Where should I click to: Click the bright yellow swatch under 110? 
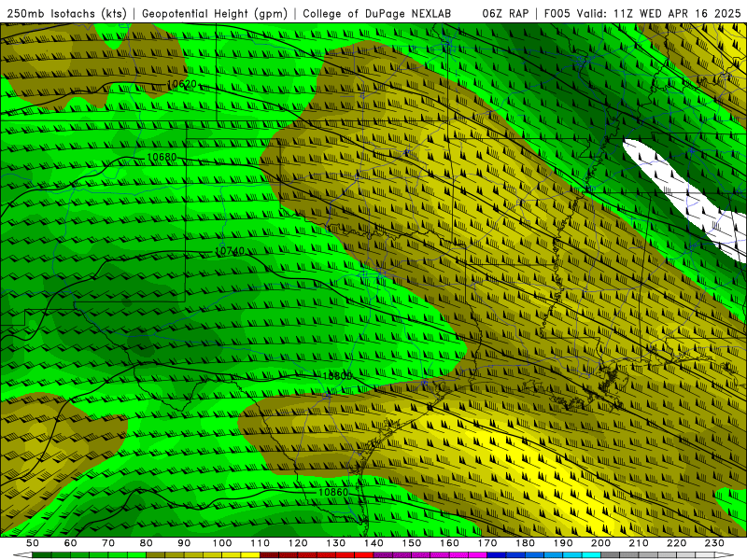tap(250, 555)
